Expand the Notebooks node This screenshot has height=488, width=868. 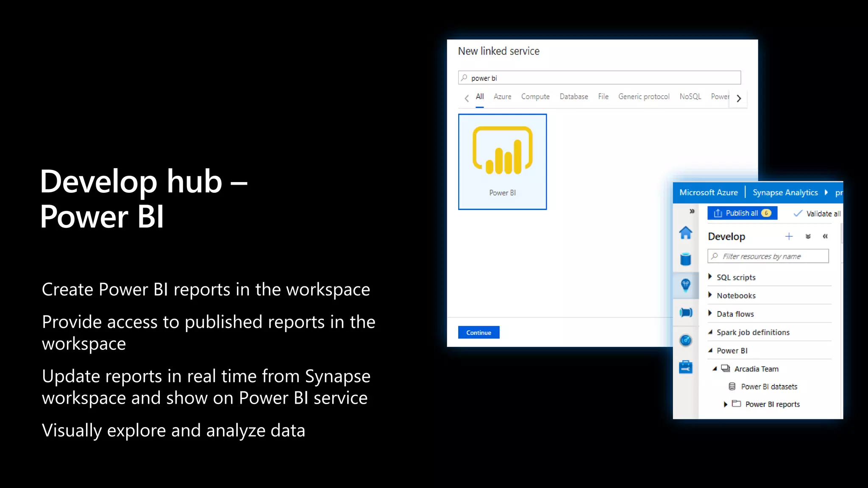710,295
